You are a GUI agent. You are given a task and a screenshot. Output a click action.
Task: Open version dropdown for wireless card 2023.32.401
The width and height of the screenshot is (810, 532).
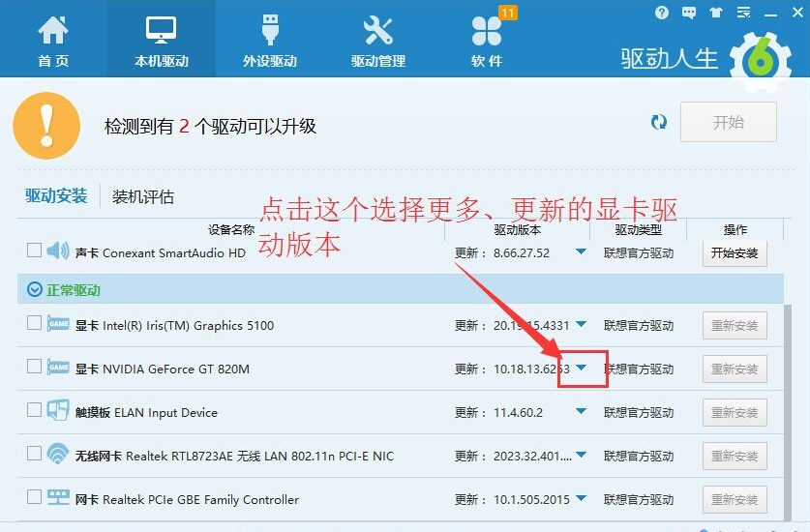pos(582,455)
